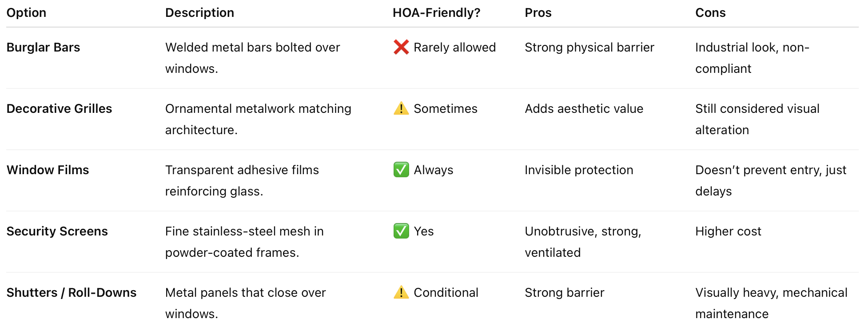Screen dimensions: 868x327
Task: Select the Option column header
Action: 26,13
